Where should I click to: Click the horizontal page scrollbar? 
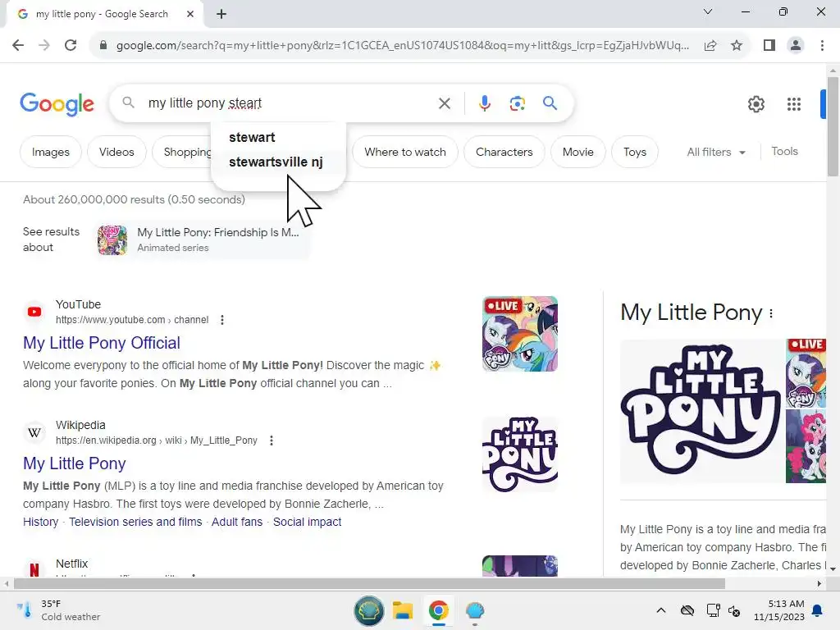370,583
